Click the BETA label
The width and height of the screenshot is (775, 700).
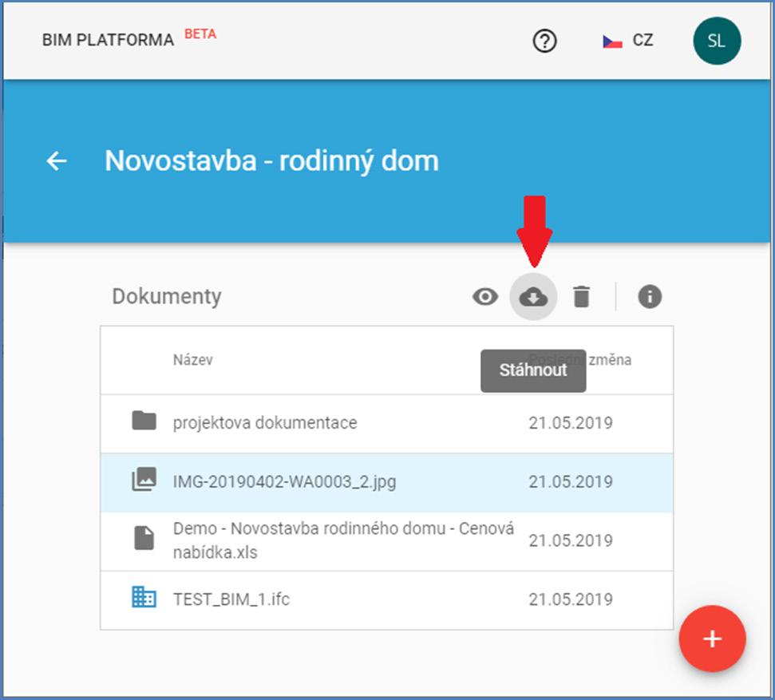[200, 34]
